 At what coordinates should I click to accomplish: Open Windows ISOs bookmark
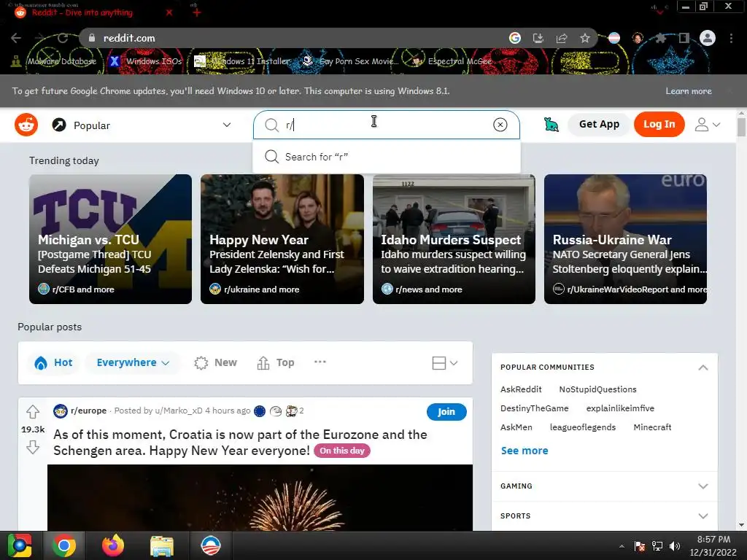(x=146, y=61)
